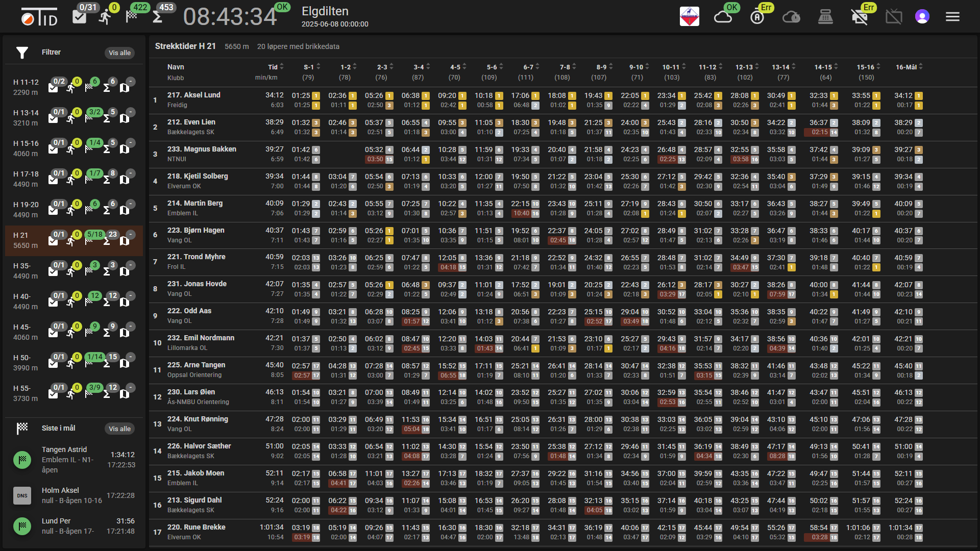Click the oTID logo in top bar

39,17
